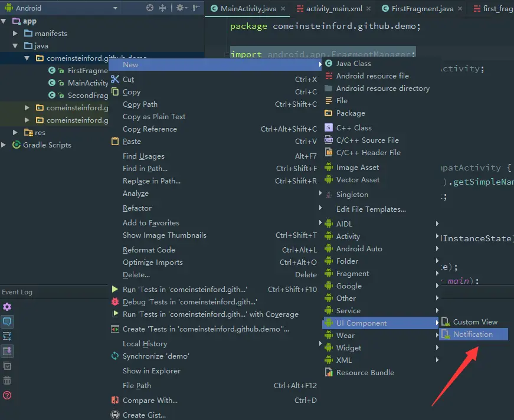
Task: Choose Refactor from context menu
Action: [216, 208]
